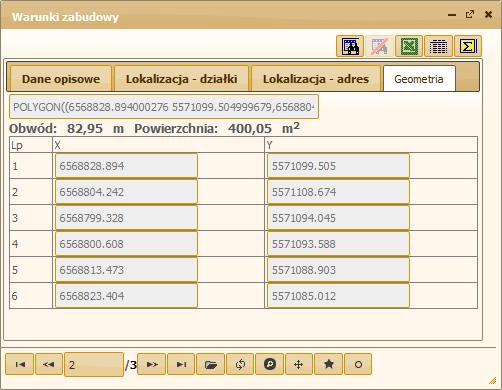Click the Obwód value 82,95

coord(85,128)
